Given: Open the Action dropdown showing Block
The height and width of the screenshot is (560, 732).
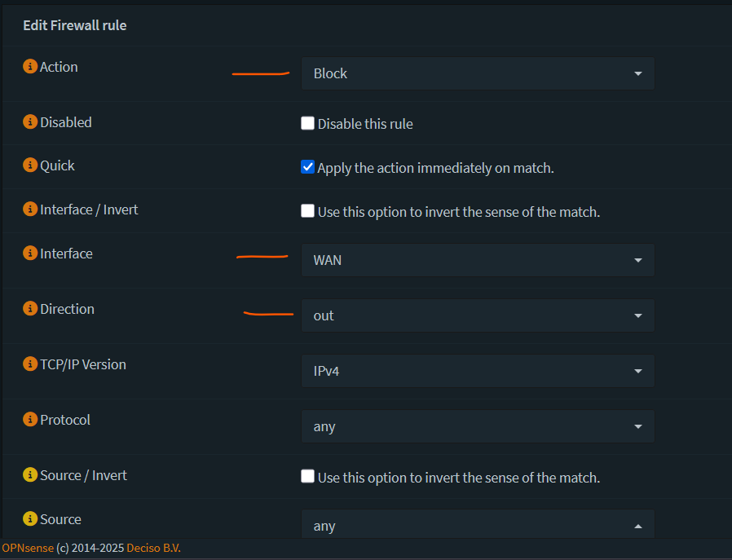Looking at the screenshot, I should [477, 73].
